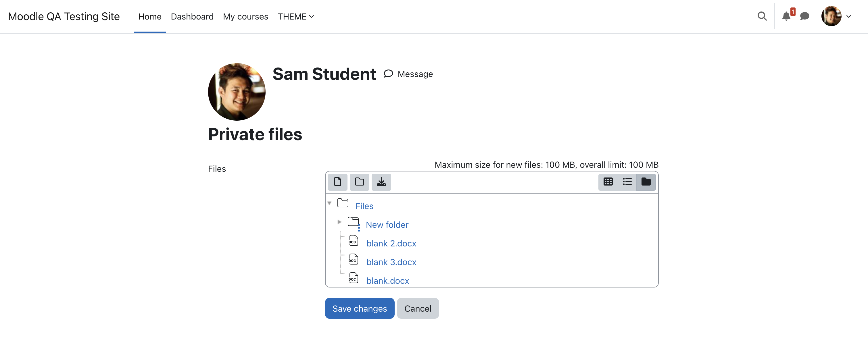Open the THEME dropdown menu
Viewport: 868px width, 359px height.
[295, 16]
